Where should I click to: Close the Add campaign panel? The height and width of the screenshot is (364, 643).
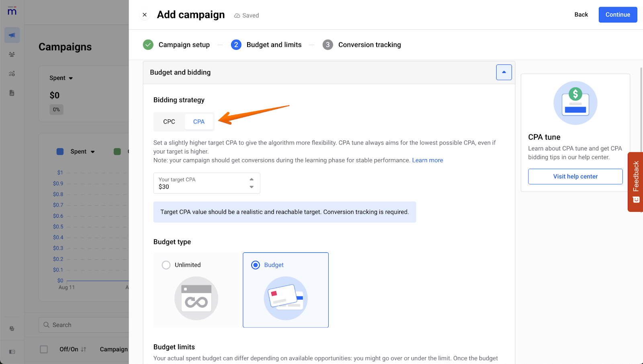pos(145,15)
